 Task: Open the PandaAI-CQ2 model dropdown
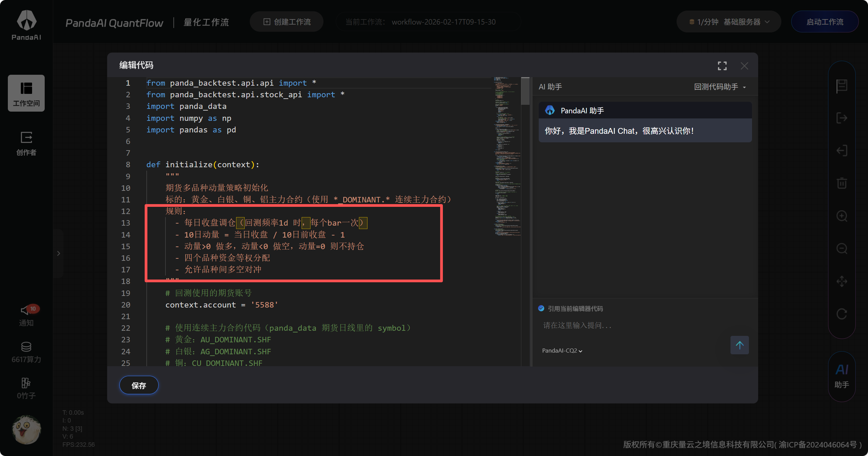click(x=562, y=351)
